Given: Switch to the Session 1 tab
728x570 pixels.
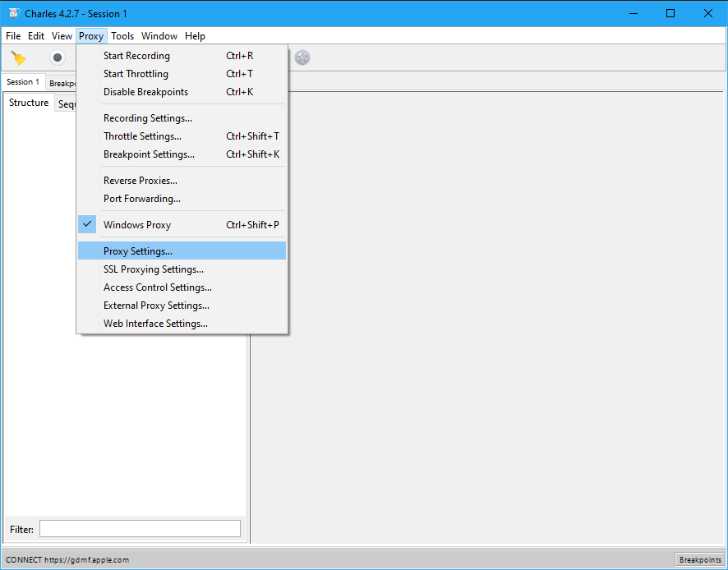Looking at the screenshot, I should pos(23,81).
